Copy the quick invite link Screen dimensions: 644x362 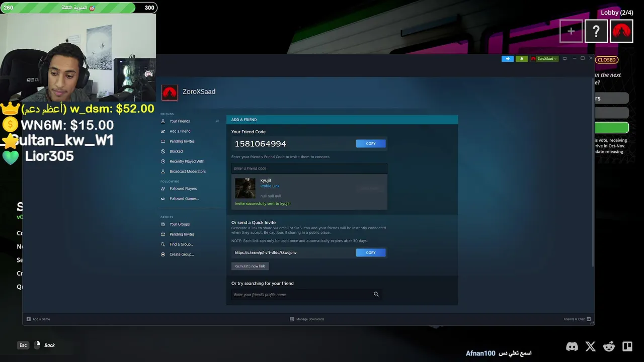pyautogui.click(x=371, y=253)
